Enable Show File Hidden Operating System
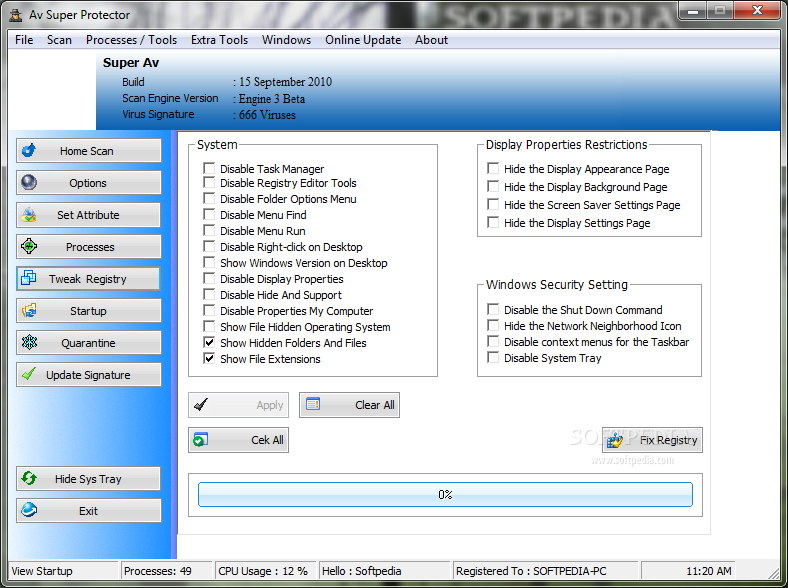Screen dimensions: 788x588 tap(209, 326)
